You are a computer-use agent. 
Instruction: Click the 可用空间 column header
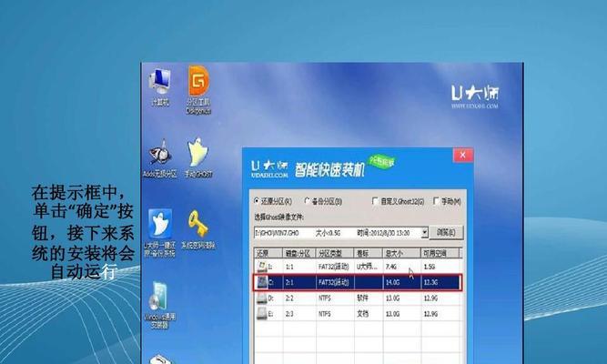440,253
